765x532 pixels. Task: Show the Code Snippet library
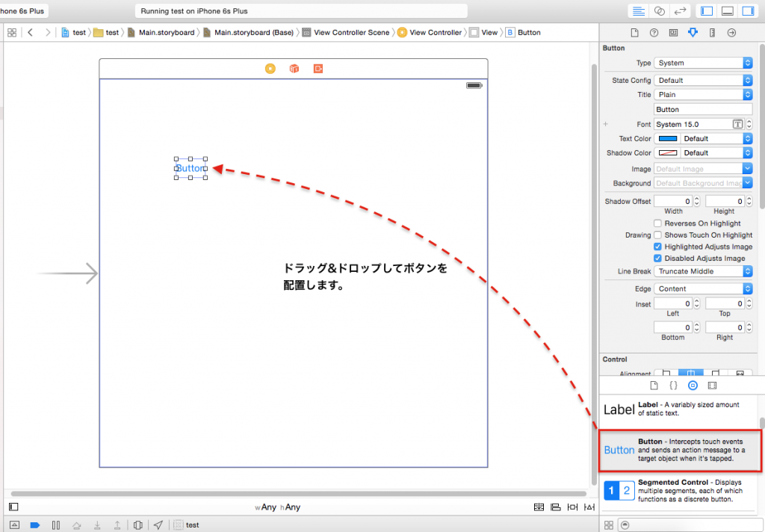[x=673, y=386]
